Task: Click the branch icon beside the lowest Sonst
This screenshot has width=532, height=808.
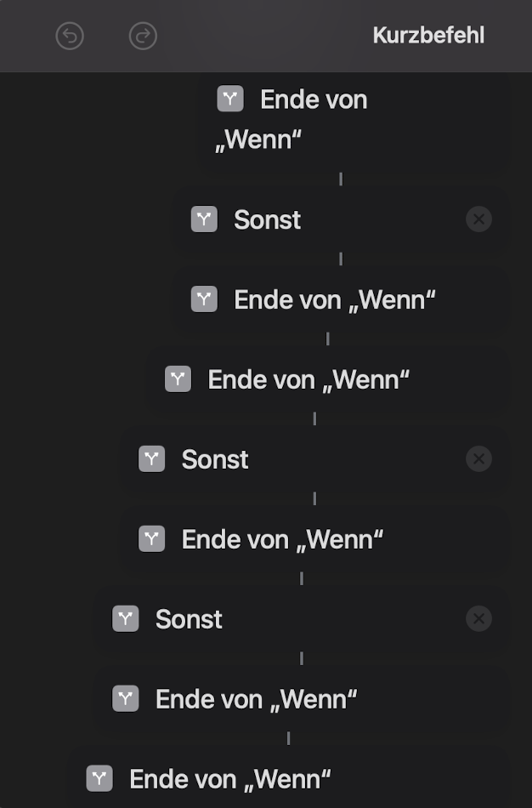Action: (126, 619)
